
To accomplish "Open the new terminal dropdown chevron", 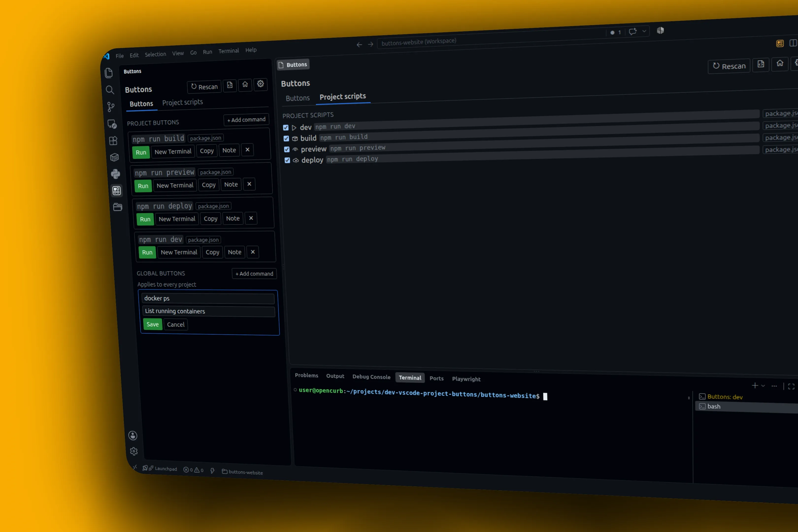I will click(763, 385).
